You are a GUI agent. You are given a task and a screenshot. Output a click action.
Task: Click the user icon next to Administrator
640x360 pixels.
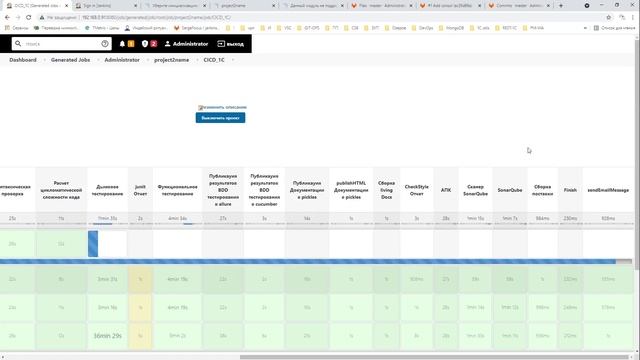(167, 44)
